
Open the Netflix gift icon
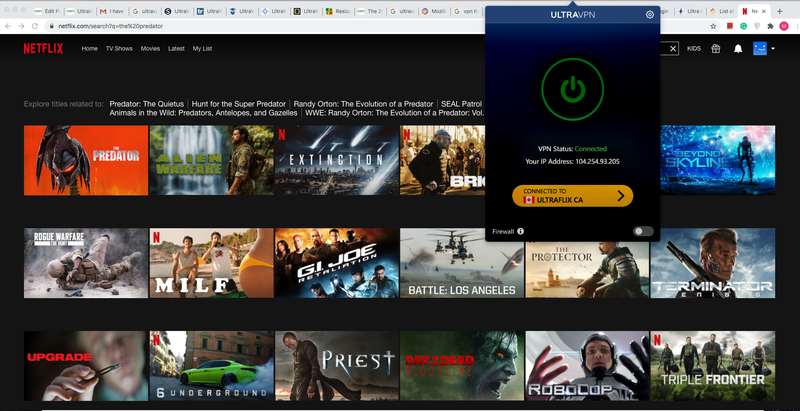coord(716,49)
